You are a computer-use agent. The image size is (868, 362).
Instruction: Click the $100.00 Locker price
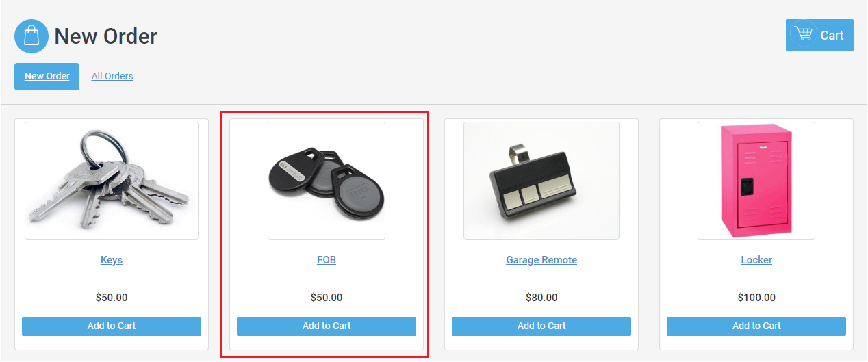pos(756,298)
